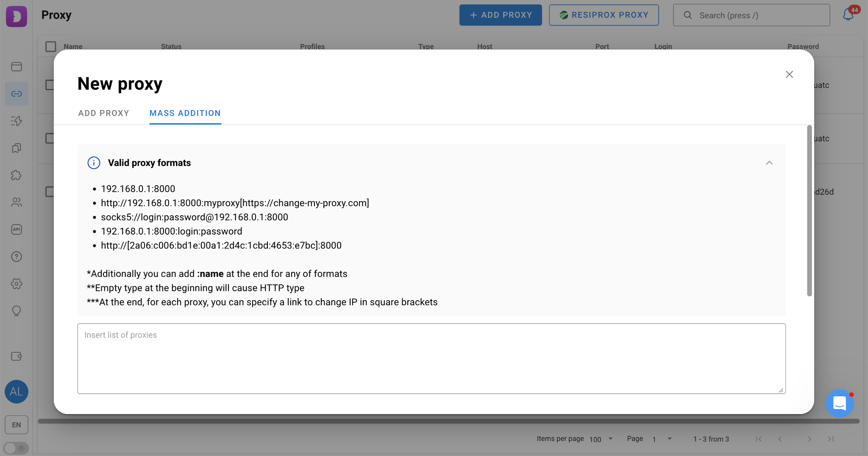Open the Dolphin app logo home
The image size is (868, 456).
(17, 16)
